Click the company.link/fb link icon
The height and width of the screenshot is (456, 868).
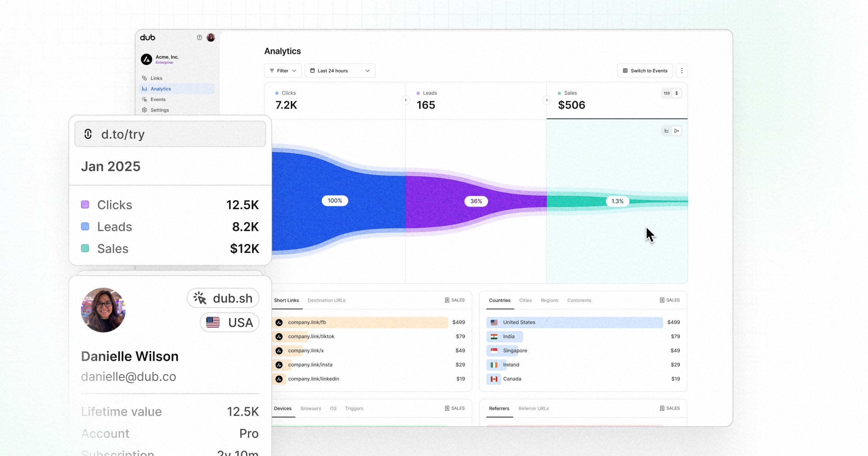point(279,322)
